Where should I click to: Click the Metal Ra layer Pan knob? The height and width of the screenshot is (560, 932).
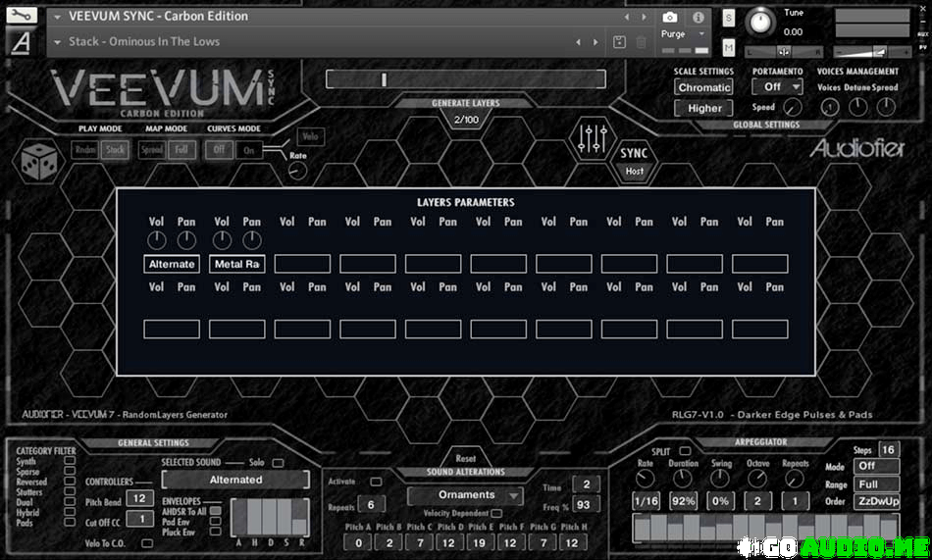pos(251,240)
